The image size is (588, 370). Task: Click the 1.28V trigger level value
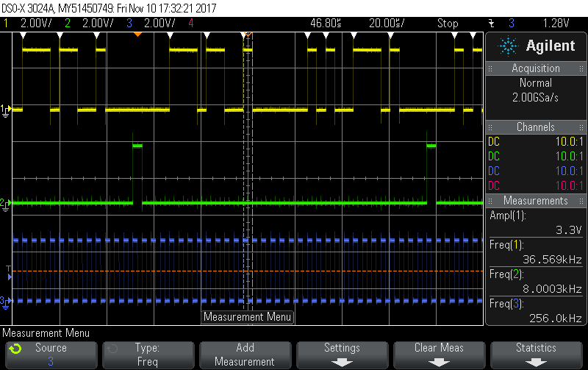tap(556, 24)
